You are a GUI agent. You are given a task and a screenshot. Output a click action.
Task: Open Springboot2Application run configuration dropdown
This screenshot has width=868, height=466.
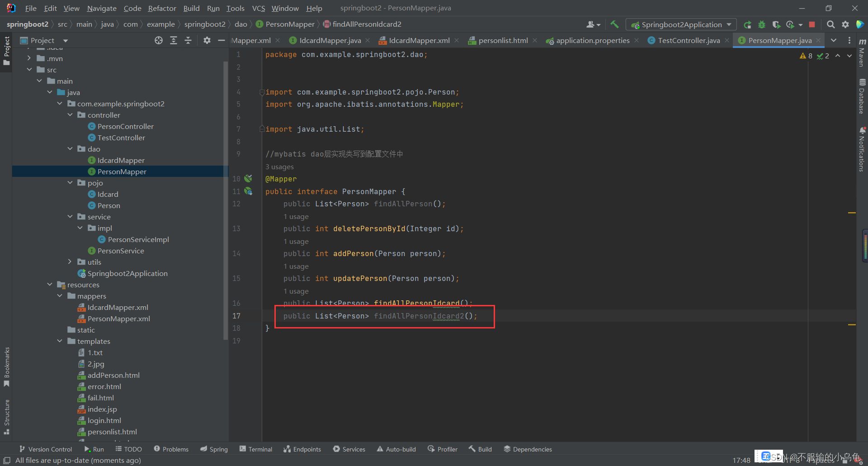click(x=681, y=24)
